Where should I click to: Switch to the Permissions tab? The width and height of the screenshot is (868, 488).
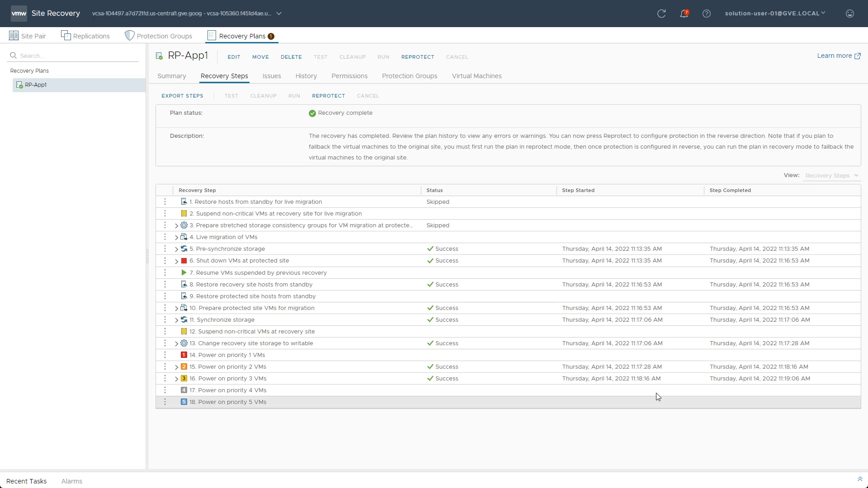[x=349, y=76]
